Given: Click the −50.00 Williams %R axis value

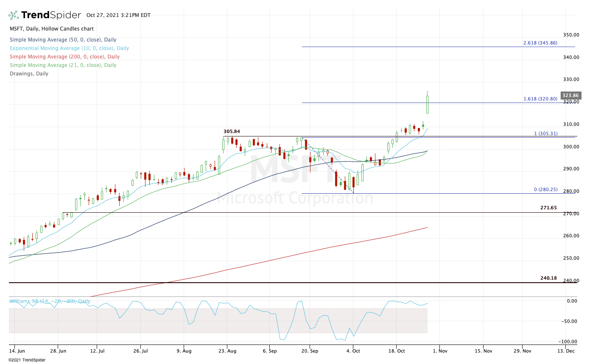Looking at the screenshot, I should click(x=570, y=321).
